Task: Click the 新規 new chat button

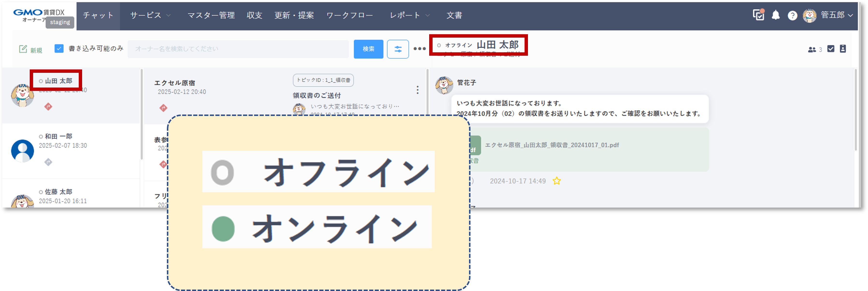Action: click(x=31, y=49)
